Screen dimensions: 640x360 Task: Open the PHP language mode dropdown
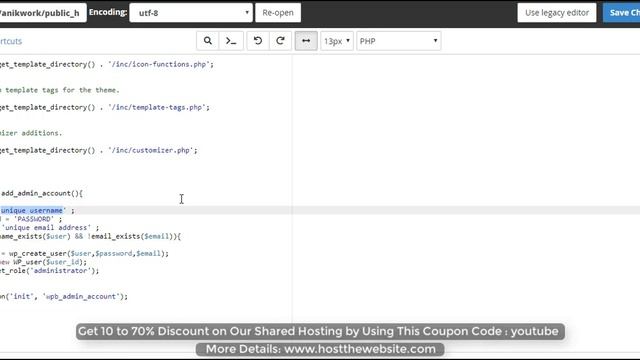click(x=399, y=41)
